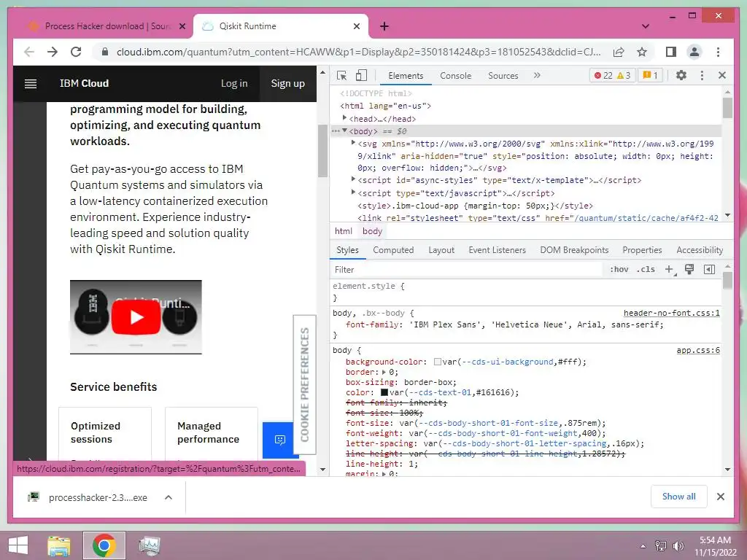
Task: Expand the svg element node
Action: (353, 143)
